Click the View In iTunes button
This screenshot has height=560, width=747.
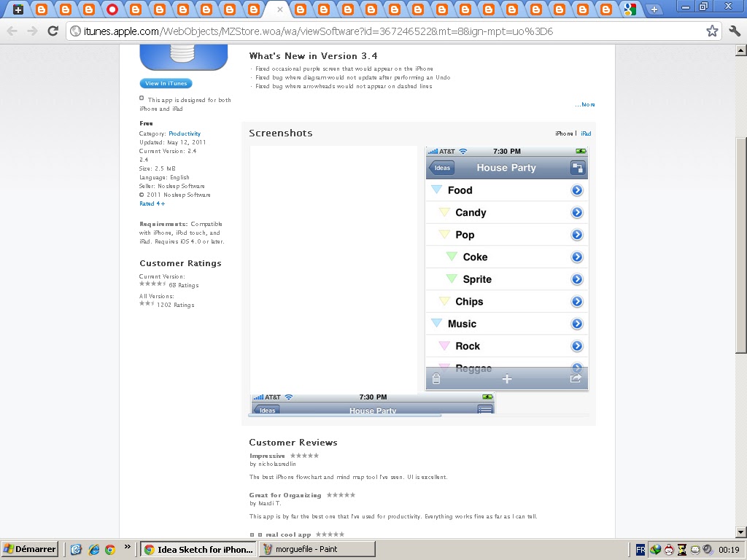click(166, 83)
